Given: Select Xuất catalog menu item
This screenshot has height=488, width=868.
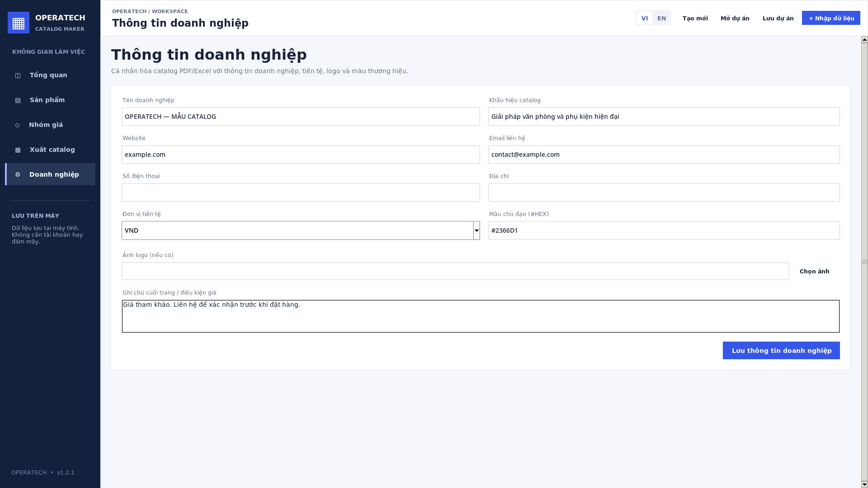Looking at the screenshot, I should (x=50, y=150).
